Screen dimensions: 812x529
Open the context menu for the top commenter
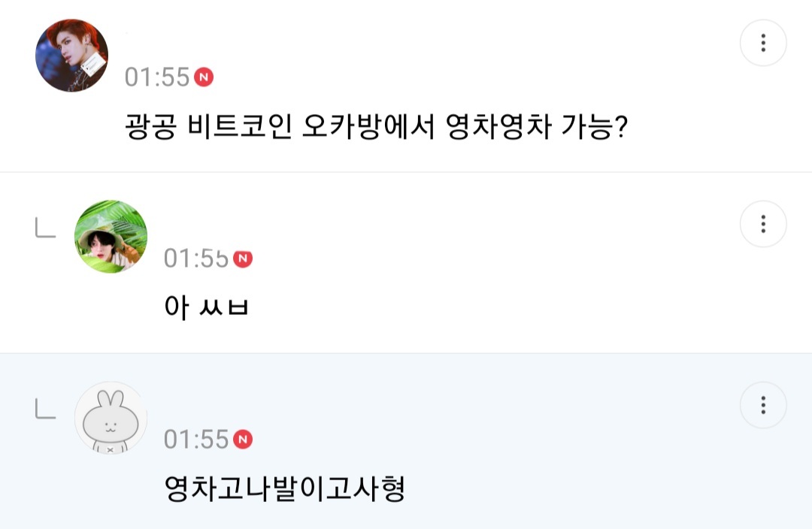[764, 44]
